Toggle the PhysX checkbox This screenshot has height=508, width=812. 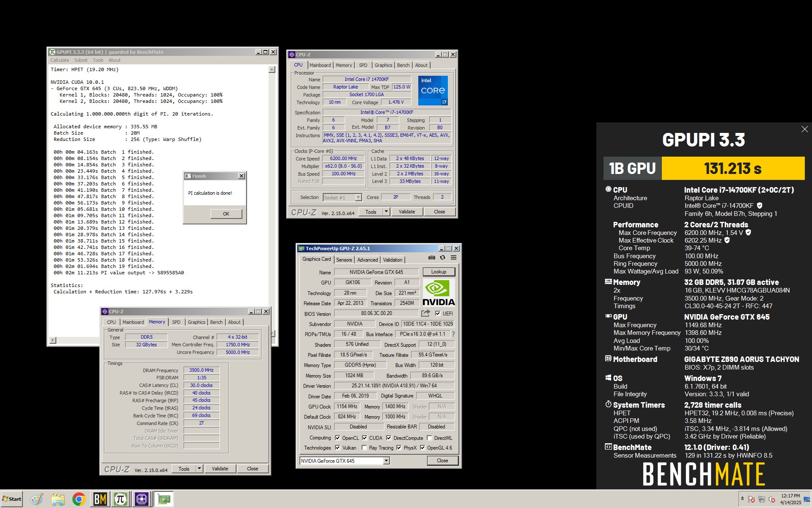[x=399, y=447]
